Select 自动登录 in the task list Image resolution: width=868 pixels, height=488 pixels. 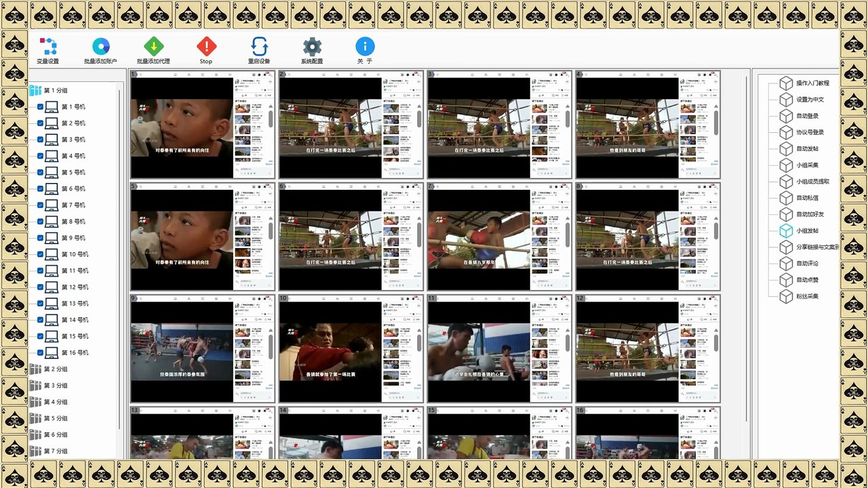[807, 116]
